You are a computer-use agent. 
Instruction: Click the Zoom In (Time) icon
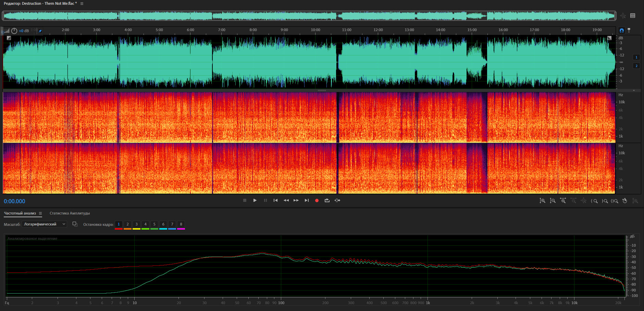coord(563,201)
